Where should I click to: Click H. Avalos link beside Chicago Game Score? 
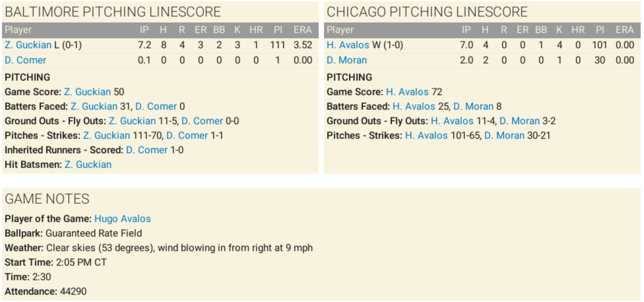click(407, 92)
